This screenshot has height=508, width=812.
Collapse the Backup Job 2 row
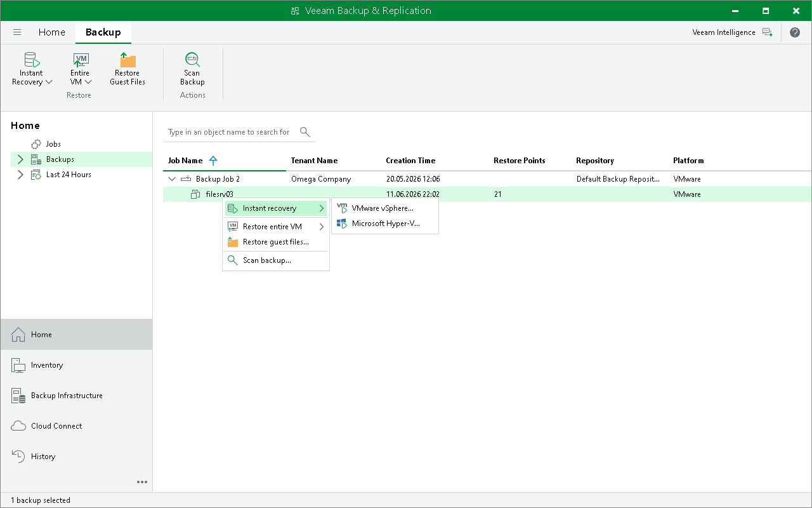click(x=171, y=179)
